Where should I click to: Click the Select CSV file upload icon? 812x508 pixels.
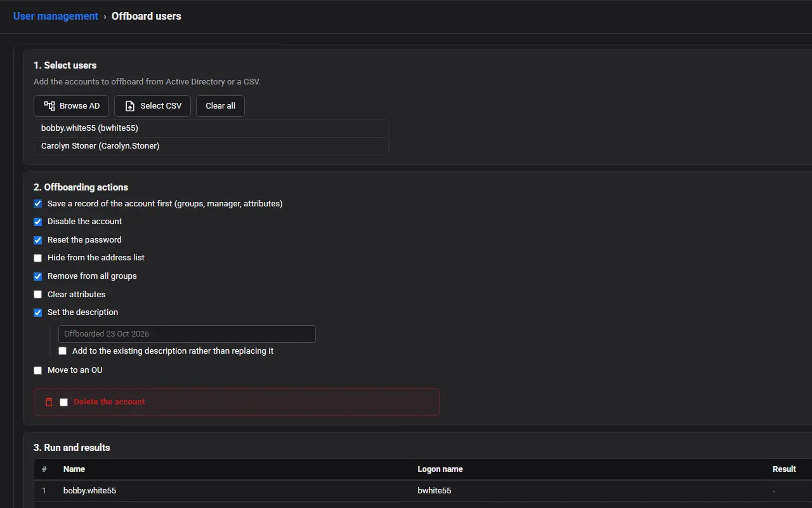click(x=130, y=106)
